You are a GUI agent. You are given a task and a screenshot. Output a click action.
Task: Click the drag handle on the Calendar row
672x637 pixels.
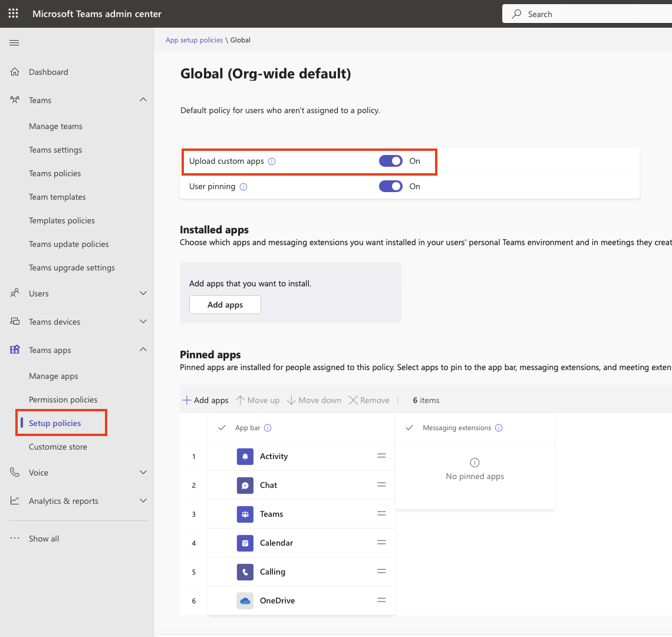pyautogui.click(x=381, y=542)
